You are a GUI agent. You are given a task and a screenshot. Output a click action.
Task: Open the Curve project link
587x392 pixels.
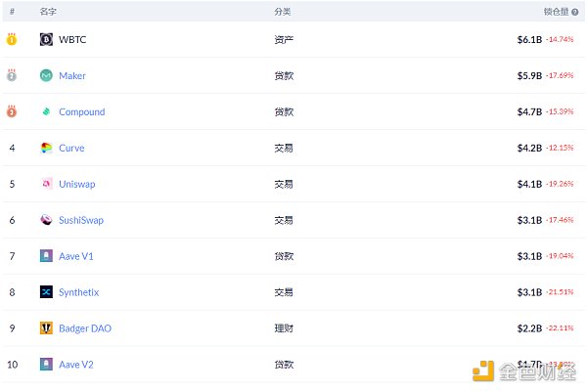[x=71, y=149]
